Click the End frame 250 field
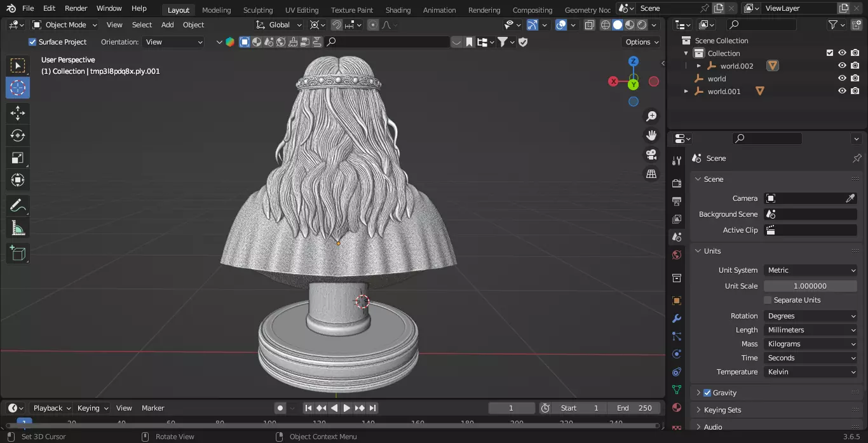The width and height of the screenshot is (868, 443). coord(635,408)
